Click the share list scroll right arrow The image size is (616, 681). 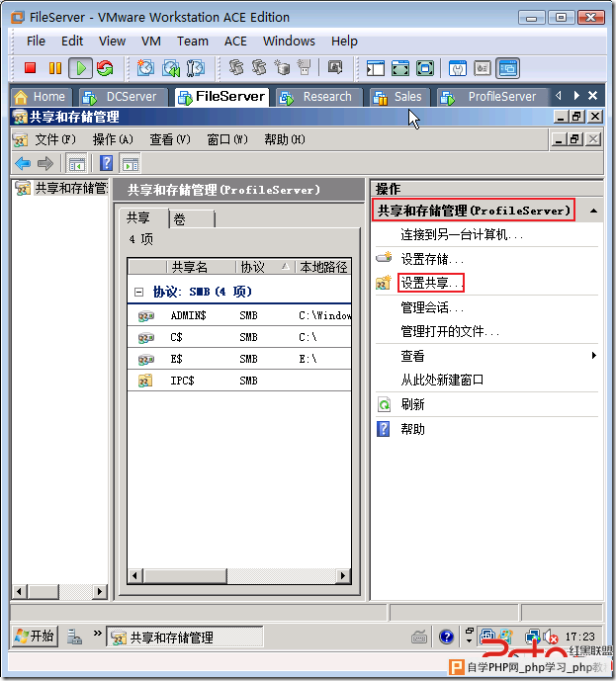(343, 576)
